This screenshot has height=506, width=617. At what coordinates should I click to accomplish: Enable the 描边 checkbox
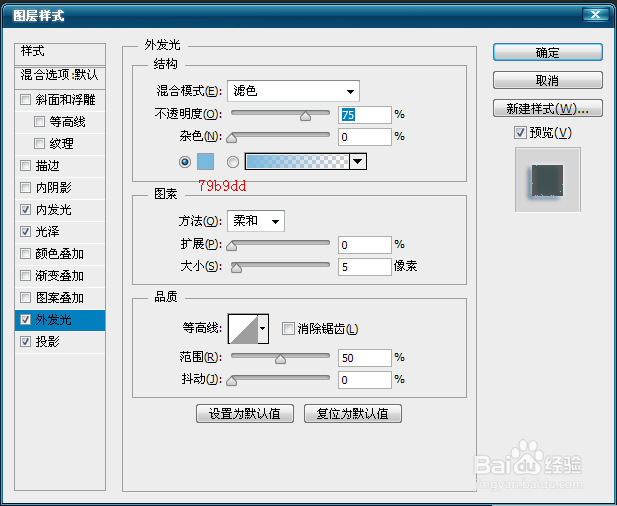pyautogui.click(x=26, y=166)
